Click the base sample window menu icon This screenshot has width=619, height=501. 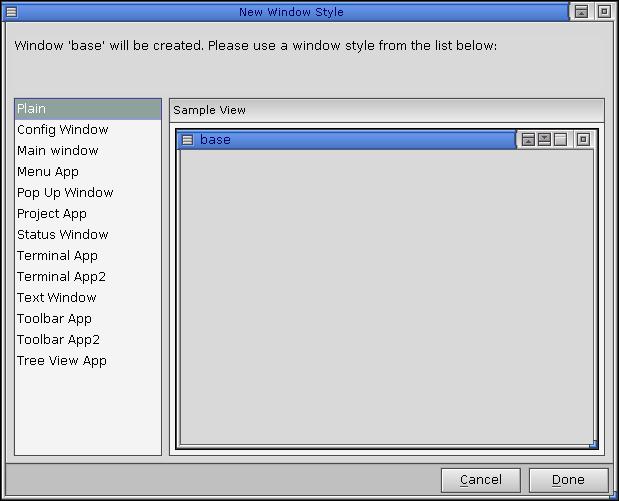pos(187,140)
